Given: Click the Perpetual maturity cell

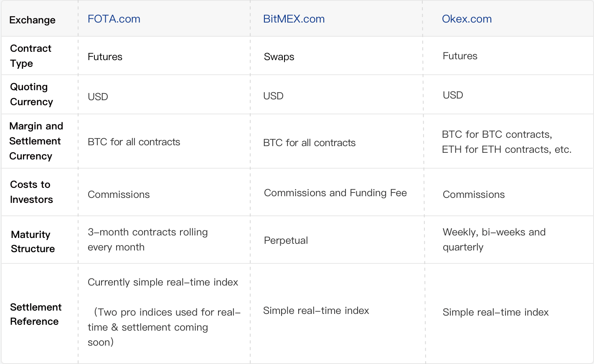Looking at the screenshot, I should (x=286, y=240).
